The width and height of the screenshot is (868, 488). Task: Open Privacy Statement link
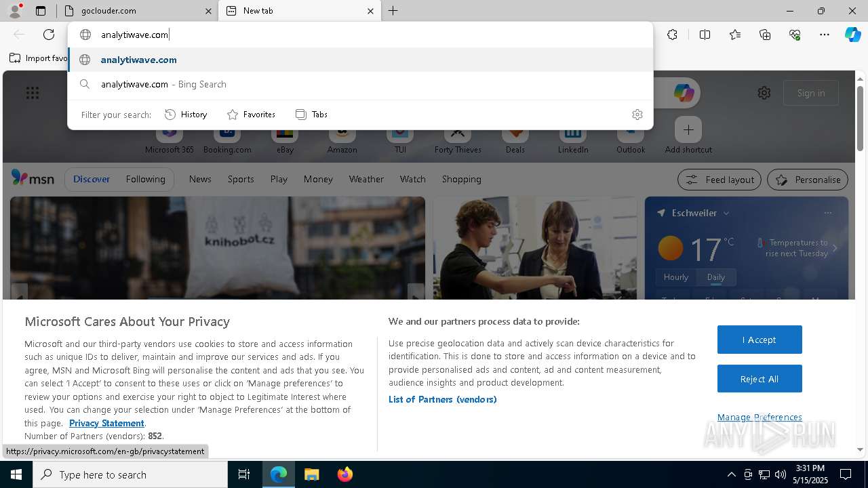106,423
